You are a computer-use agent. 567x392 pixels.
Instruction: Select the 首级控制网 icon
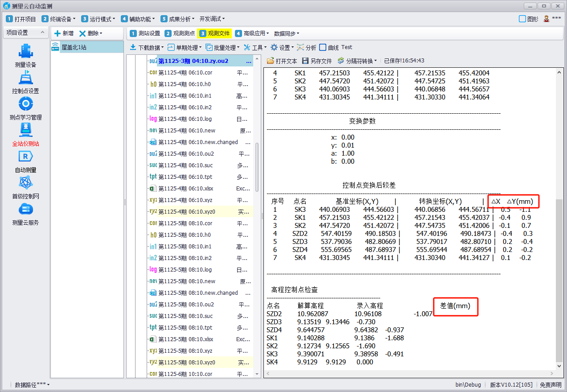point(25,183)
